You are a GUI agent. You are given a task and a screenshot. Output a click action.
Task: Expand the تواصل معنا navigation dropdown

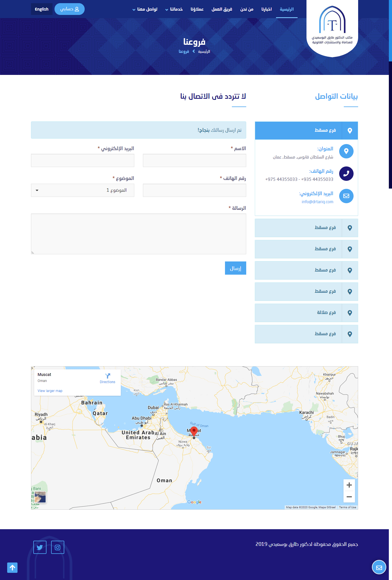pyautogui.click(x=145, y=9)
